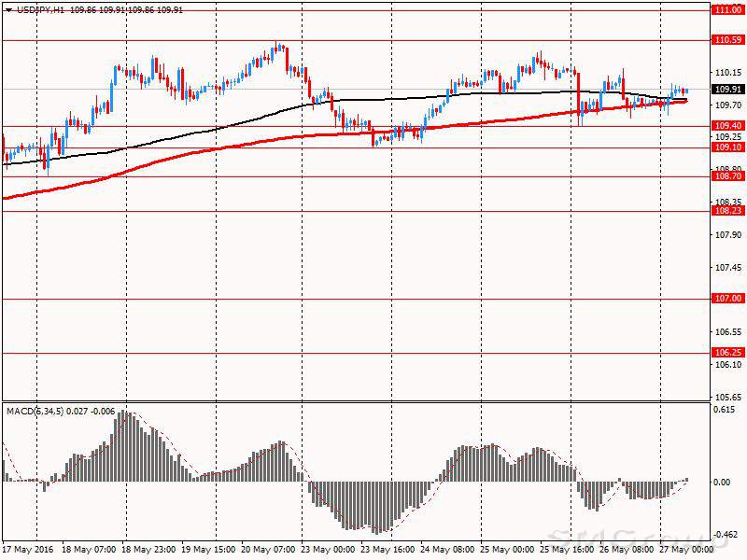747x560 pixels.
Task: Click the 109.10 support level label
Action: point(727,147)
